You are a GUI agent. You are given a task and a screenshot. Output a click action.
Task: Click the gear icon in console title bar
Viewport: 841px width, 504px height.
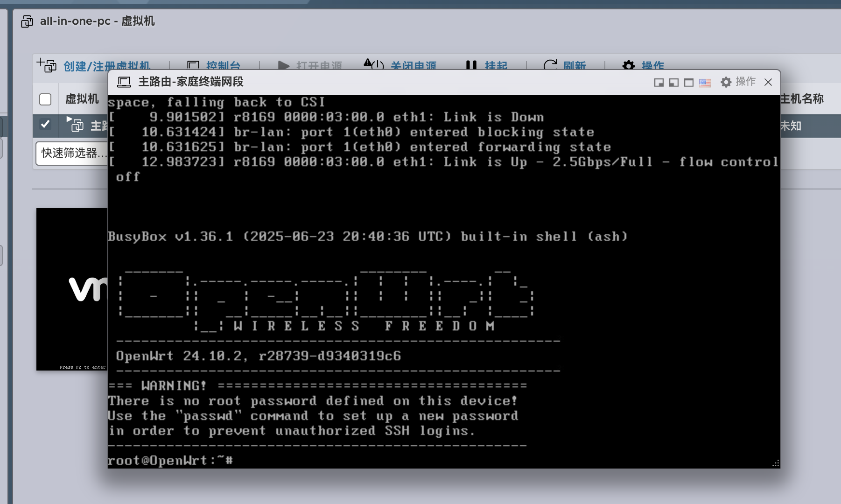click(x=726, y=82)
